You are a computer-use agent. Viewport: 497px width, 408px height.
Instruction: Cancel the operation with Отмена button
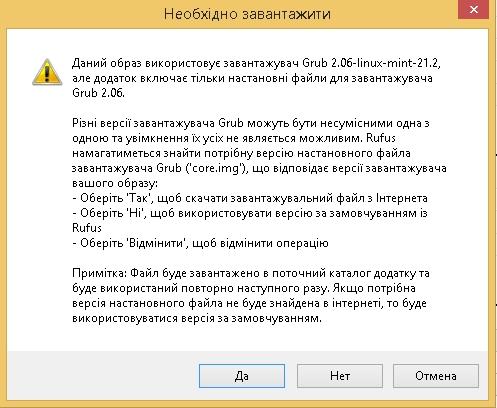click(x=436, y=376)
